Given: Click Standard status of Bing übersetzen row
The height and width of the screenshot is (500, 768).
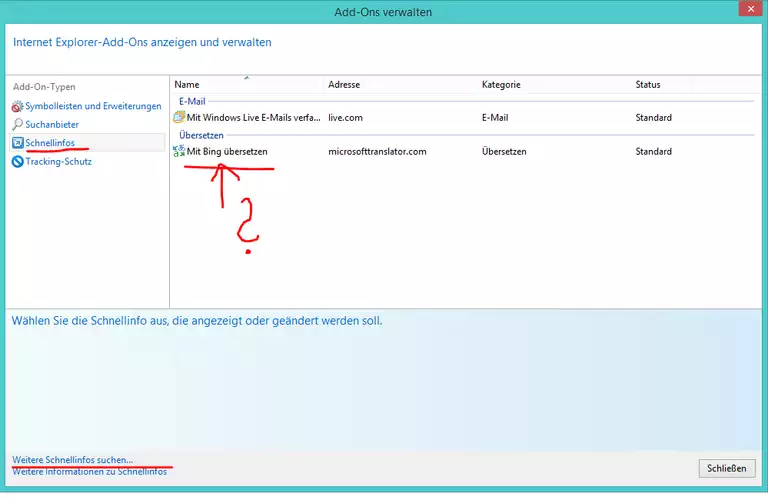Looking at the screenshot, I should click(653, 152).
